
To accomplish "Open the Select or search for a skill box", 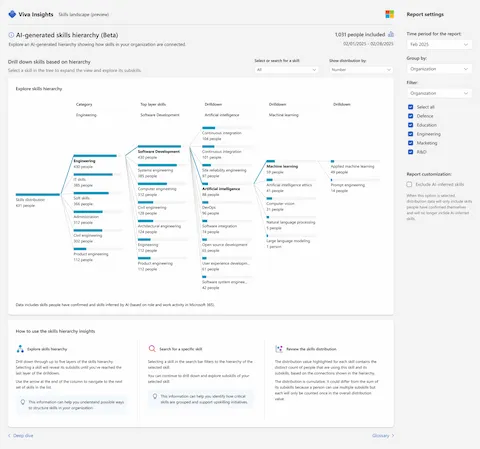I will click(x=286, y=70).
